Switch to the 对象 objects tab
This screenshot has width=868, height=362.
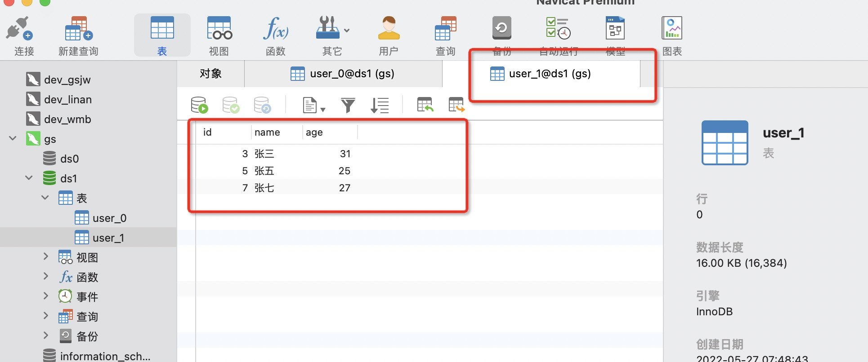(x=210, y=74)
